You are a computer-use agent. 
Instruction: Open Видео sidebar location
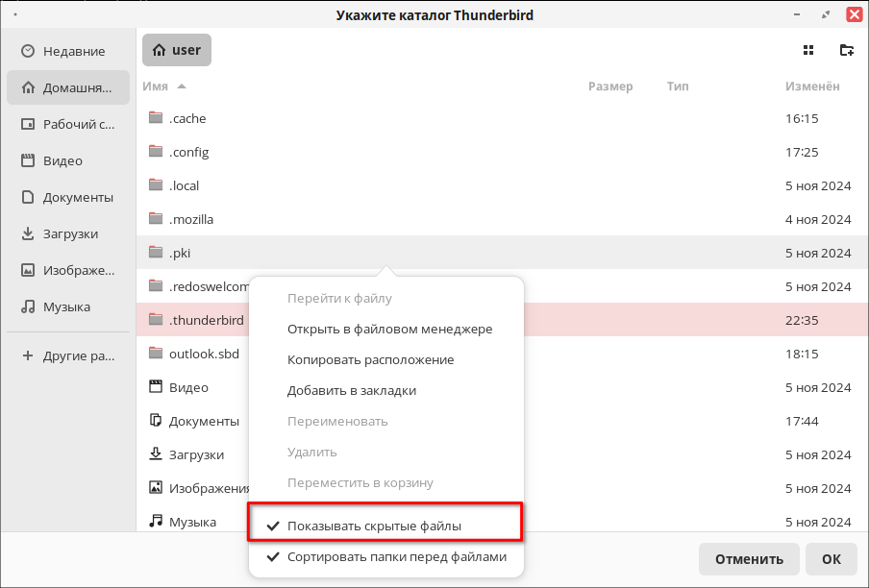pyautogui.click(x=68, y=161)
